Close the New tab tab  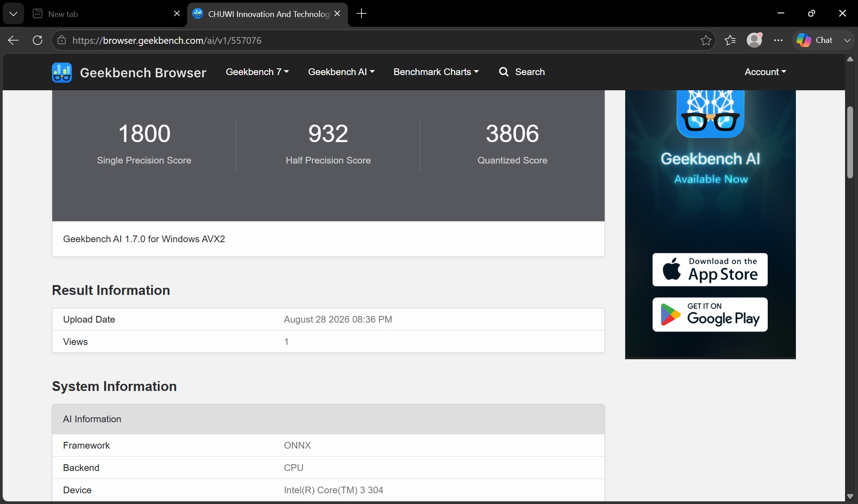177,14
